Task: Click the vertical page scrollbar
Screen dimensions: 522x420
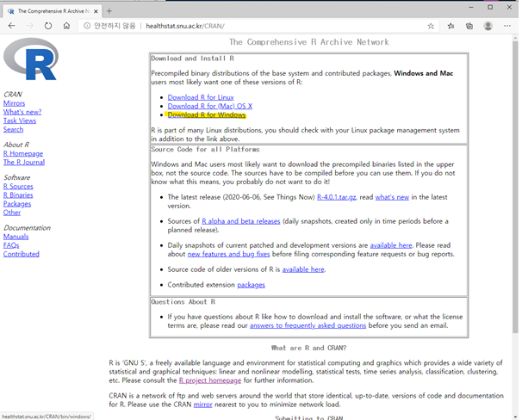Action: click(x=515, y=186)
